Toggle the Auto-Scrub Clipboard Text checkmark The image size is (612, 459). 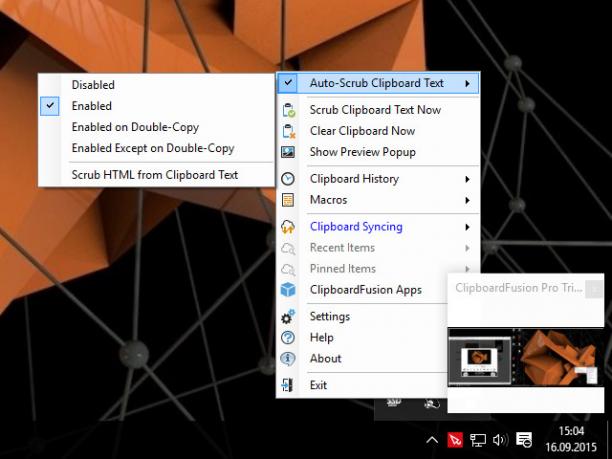tap(288, 83)
